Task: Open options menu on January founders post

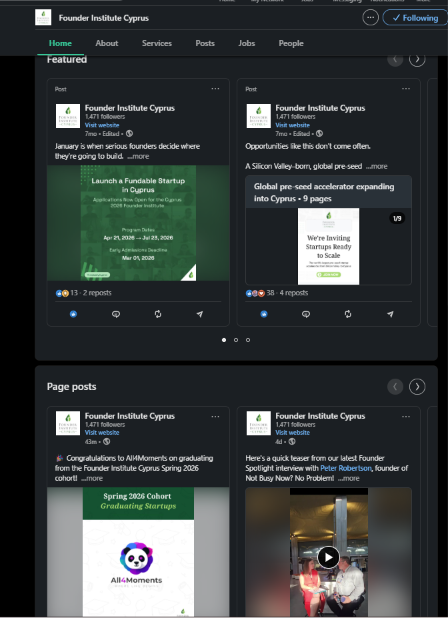Action: click(x=215, y=89)
